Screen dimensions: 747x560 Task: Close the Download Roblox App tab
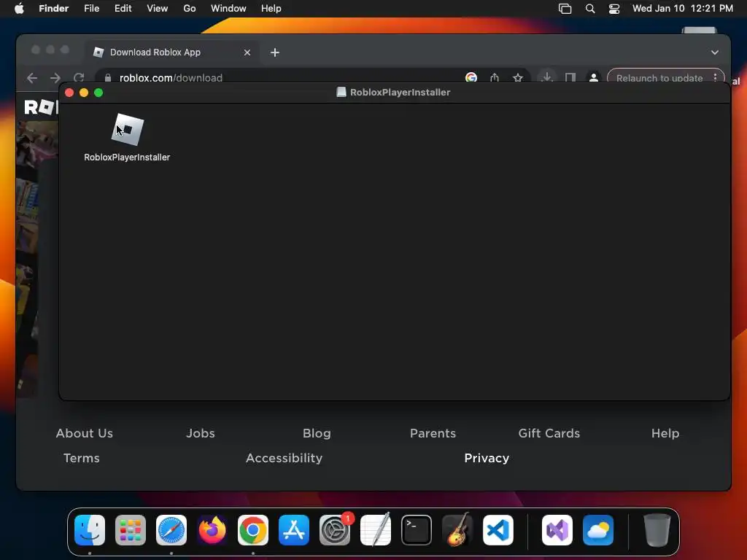(x=247, y=52)
